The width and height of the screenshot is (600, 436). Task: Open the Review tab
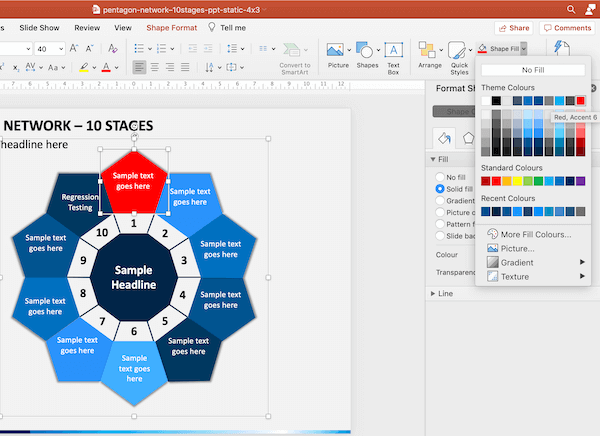(x=87, y=28)
